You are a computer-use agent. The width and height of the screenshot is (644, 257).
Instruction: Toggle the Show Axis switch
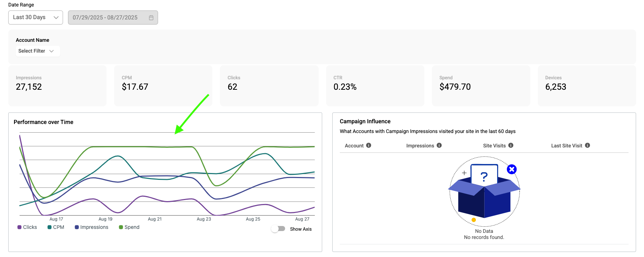(278, 229)
